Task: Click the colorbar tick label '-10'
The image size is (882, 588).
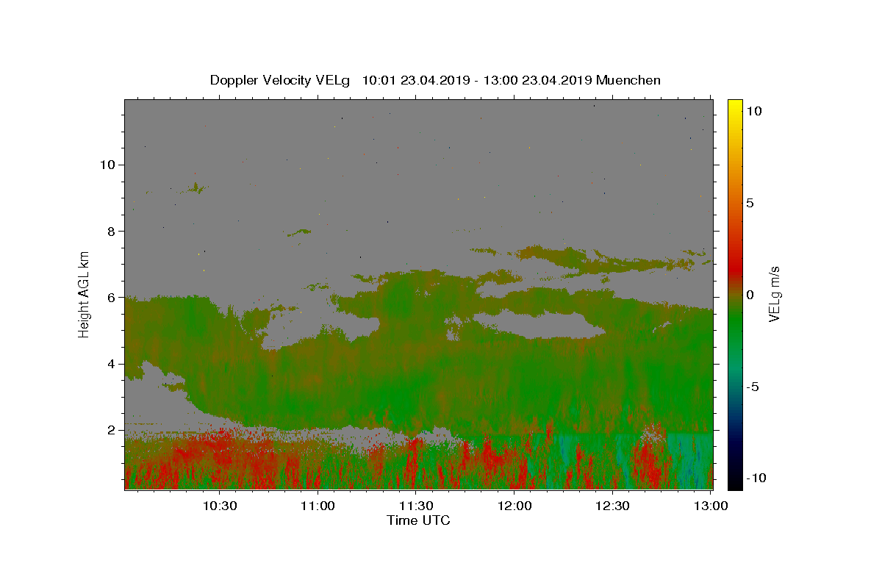Action: (x=756, y=478)
